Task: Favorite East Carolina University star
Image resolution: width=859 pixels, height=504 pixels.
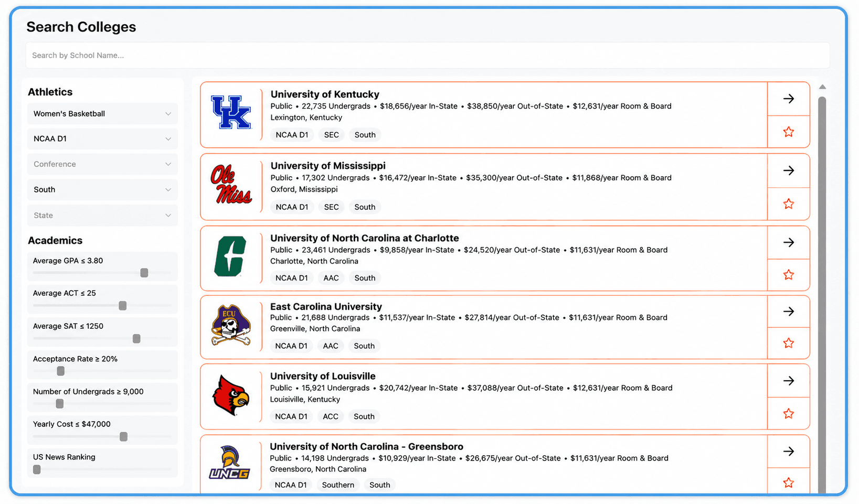Action: point(788,343)
